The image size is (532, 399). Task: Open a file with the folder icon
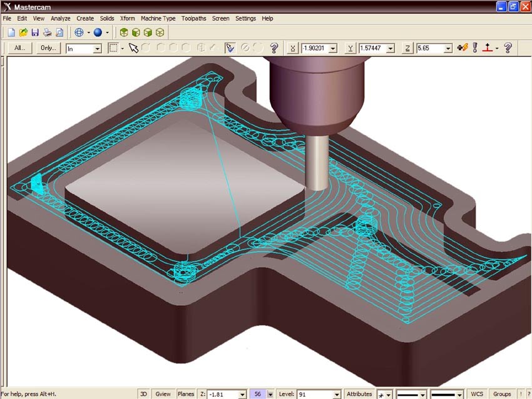click(x=23, y=33)
